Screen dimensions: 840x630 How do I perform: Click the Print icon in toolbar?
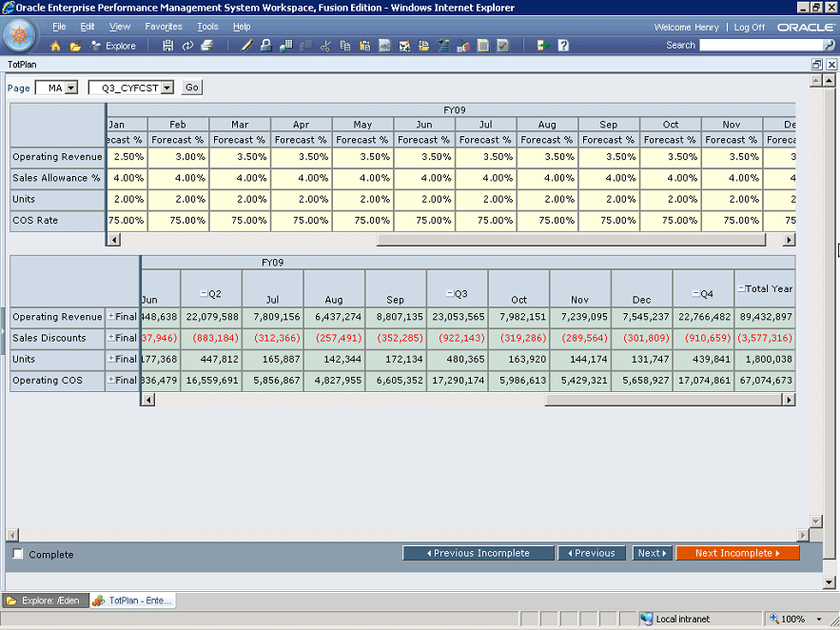pyautogui.click(x=207, y=46)
